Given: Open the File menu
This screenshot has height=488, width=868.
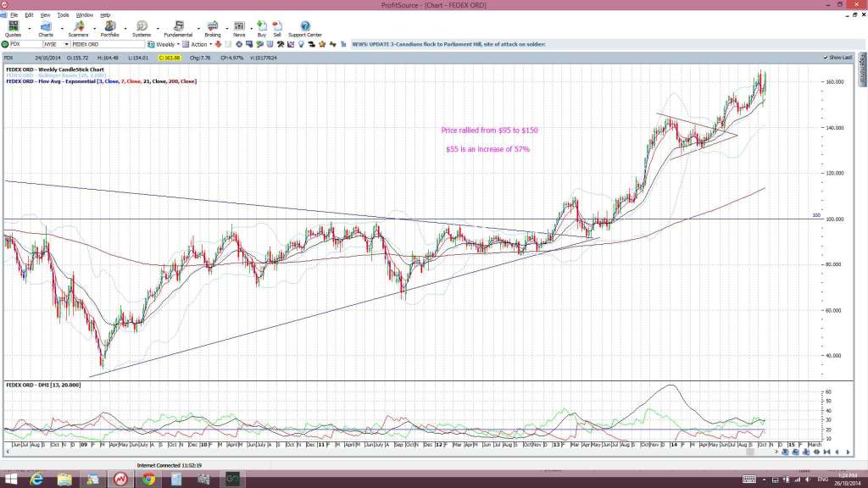Looking at the screenshot, I should click(x=14, y=15).
